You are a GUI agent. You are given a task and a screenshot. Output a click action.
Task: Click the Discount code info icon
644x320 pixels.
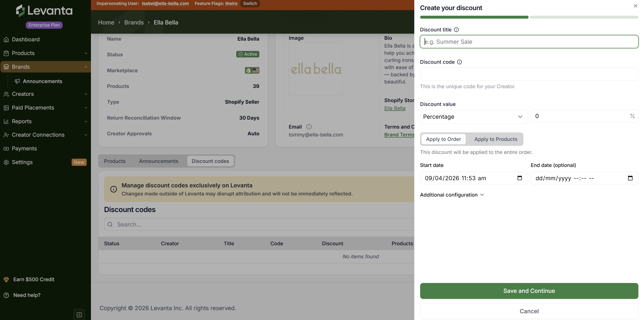coord(459,62)
